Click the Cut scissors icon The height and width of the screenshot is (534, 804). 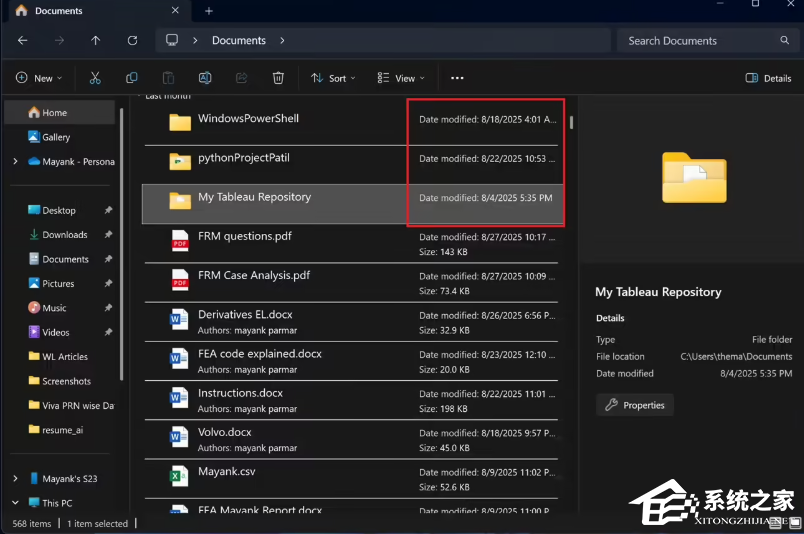[x=95, y=78]
